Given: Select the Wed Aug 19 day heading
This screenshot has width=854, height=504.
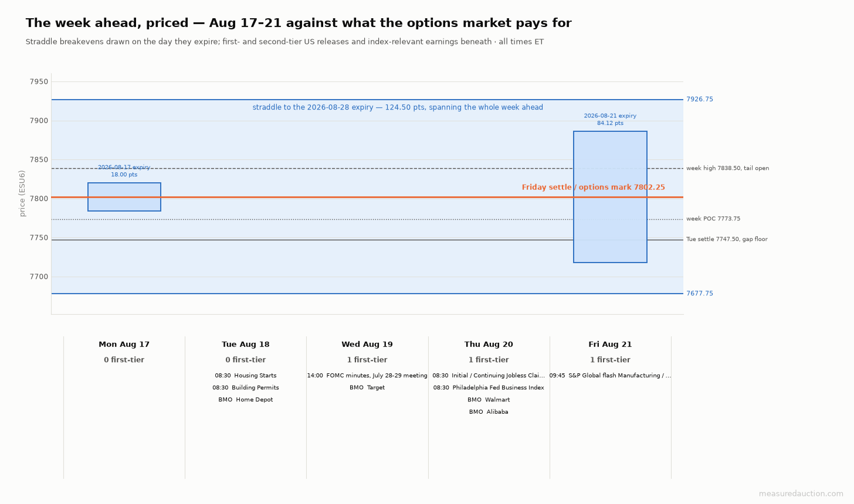Looking at the screenshot, I should point(367,345).
